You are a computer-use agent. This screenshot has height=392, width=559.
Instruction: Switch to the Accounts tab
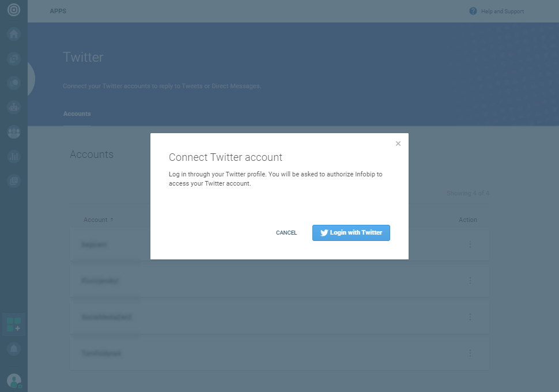pos(77,114)
